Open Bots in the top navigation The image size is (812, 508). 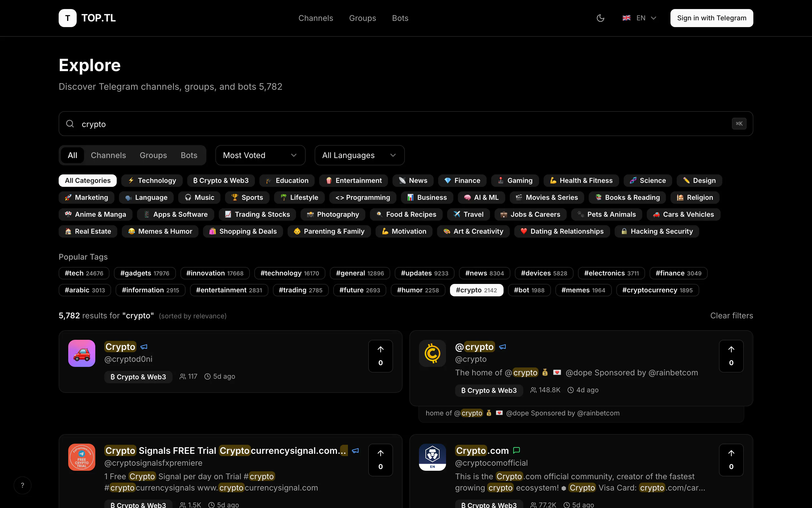point(400,18)
